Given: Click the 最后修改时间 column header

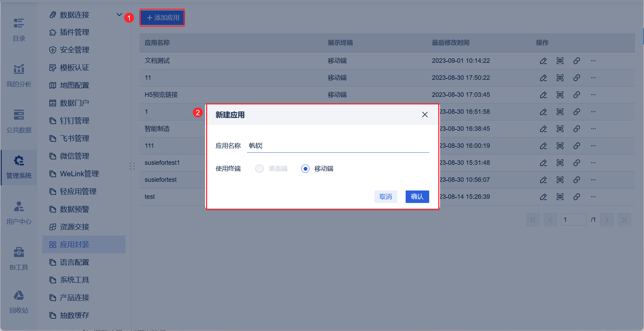Looking at the screenshot, I should pyautogui.click(x=451, y=43).
